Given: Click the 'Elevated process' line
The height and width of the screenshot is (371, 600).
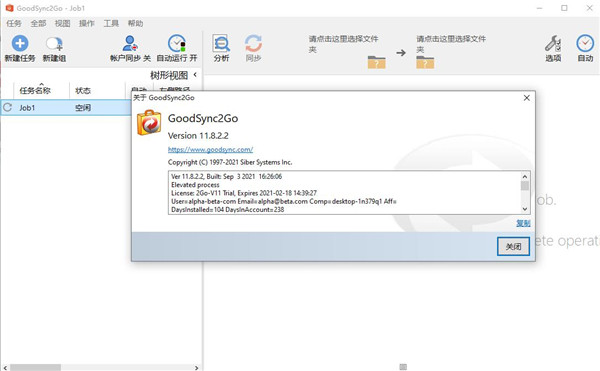Looking at the screenshot, I should click(195, 185).
